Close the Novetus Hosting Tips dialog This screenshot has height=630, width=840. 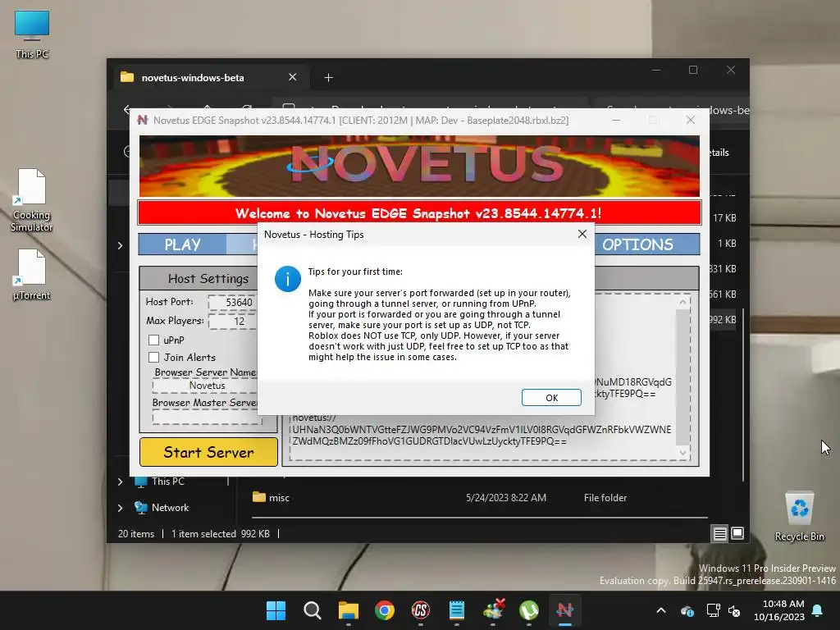[x=582, y=234]
